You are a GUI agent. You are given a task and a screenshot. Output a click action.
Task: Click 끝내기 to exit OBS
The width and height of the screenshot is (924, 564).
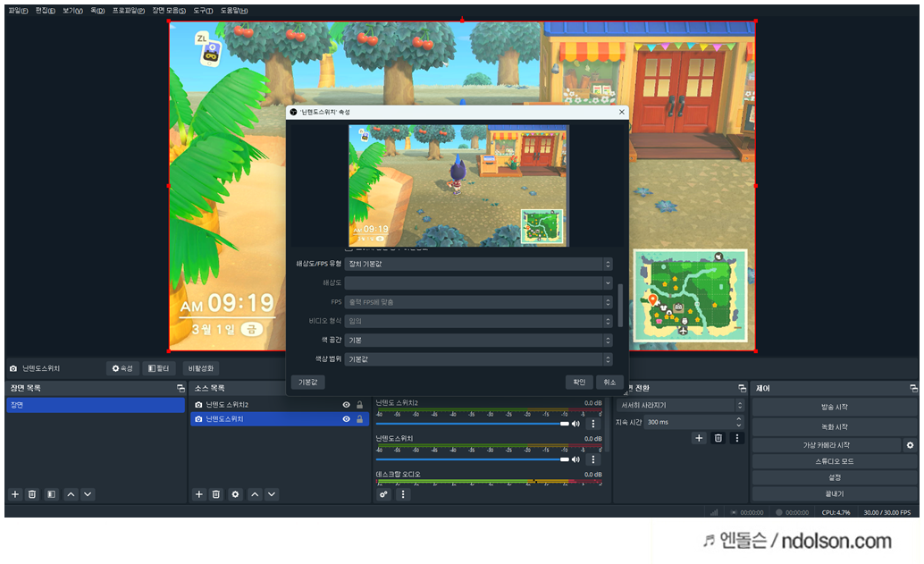(835, 494)
